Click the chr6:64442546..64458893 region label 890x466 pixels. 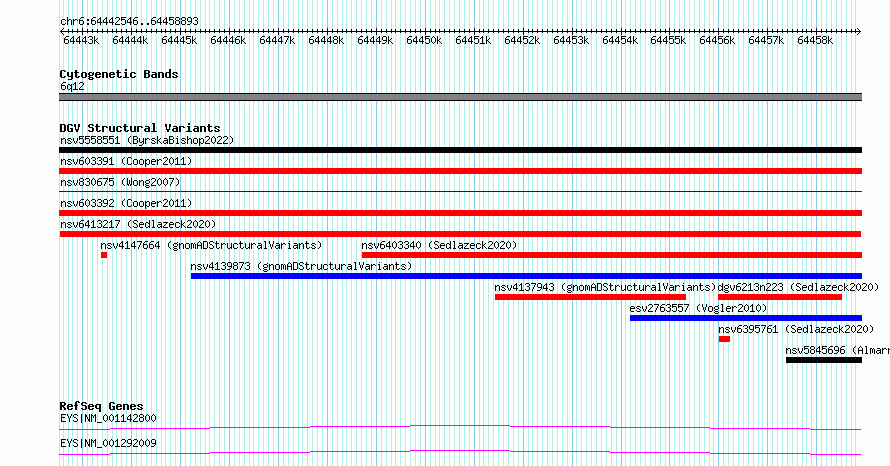pos(129,22)
